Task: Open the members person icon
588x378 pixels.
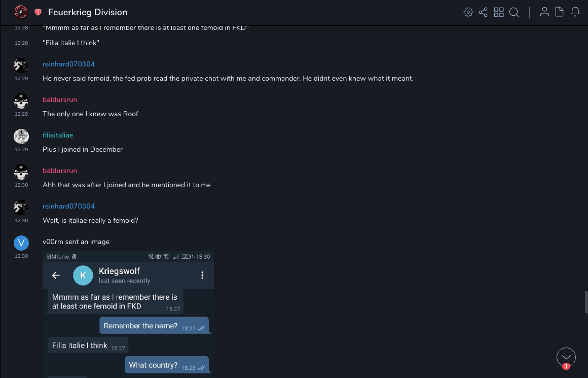Action: point(544,12)
